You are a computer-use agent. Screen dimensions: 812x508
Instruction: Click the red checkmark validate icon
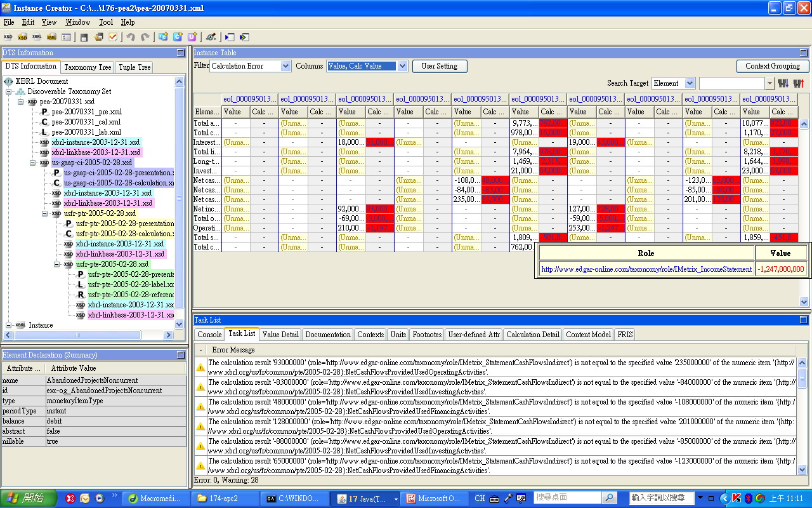(x=113, y=37)
